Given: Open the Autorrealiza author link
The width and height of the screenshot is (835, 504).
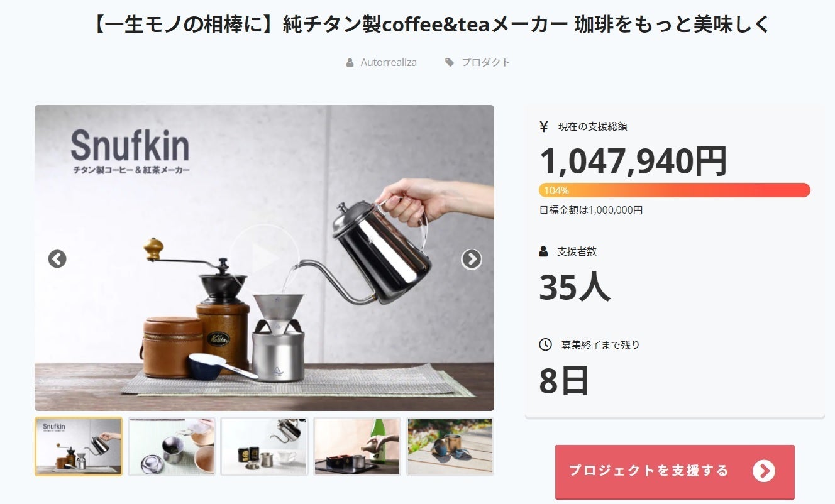Looking at the screenshot, I should coord(389,62).
